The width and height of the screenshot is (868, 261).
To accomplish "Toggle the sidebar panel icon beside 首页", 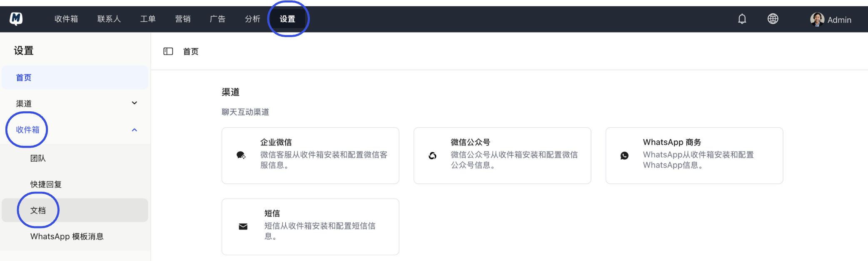I will [x=168, y=51].
